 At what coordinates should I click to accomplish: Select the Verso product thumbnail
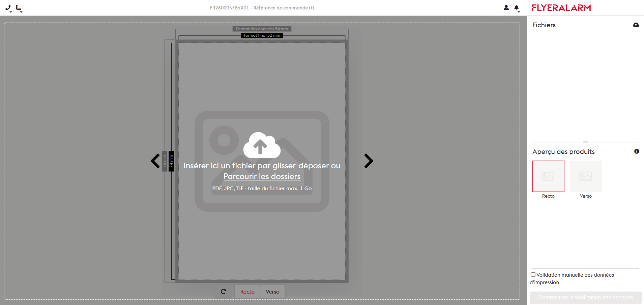coord(586,176)
